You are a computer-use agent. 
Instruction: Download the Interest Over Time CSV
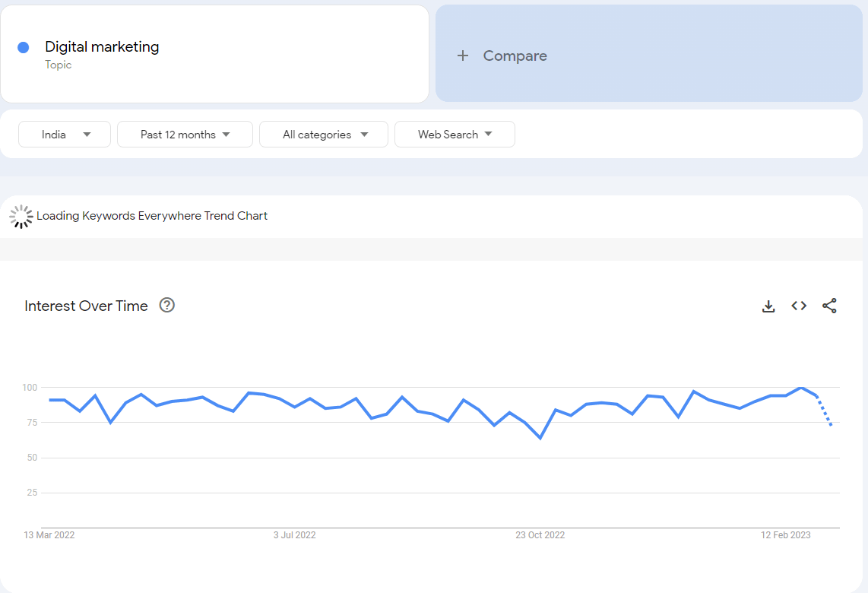pyautogui.click(x=768, y=306)
